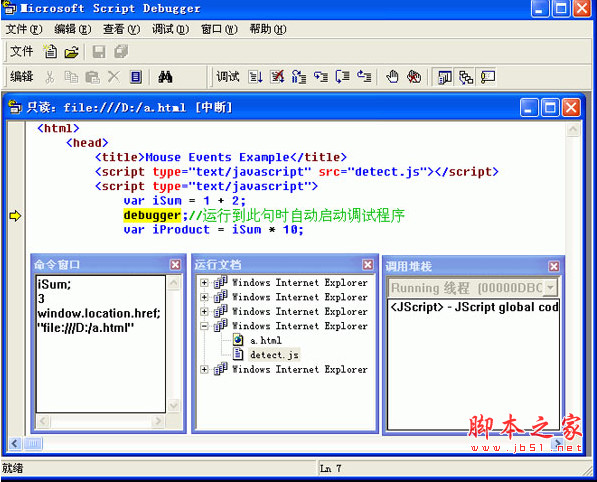Expand the first Windows Internet Explorer node
This screenshot has width=597, height=482.
[x=204, y=282]
